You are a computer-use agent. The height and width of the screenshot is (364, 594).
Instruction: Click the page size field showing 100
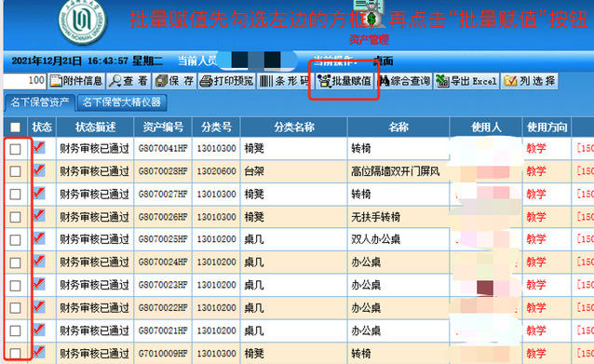(24, 80)
